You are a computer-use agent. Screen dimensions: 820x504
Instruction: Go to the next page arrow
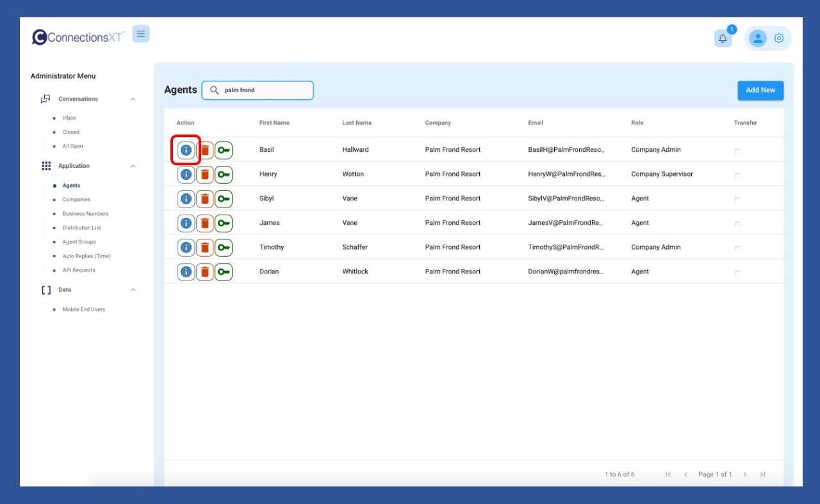click(745, 475)
